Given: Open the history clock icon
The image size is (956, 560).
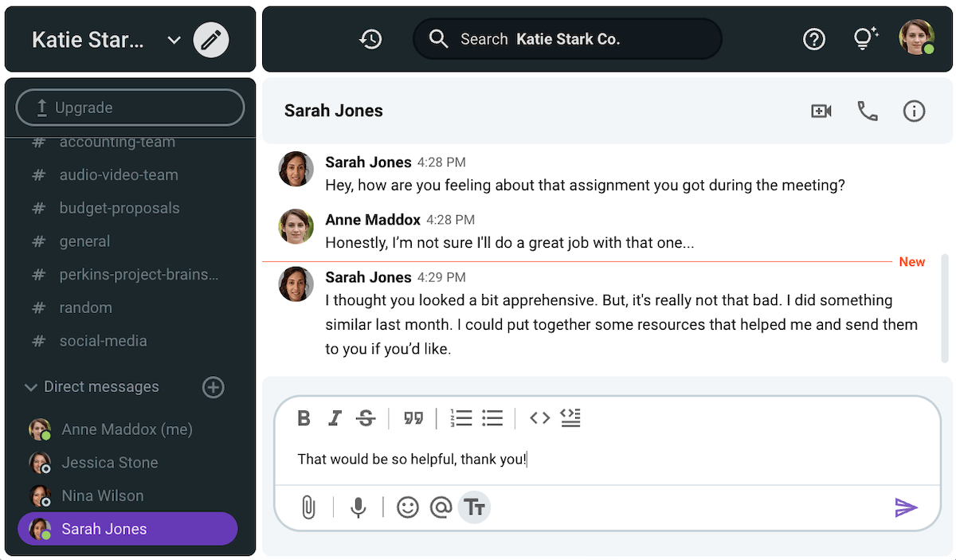Looking at the screenshot, I should click(x=370, y=39).
